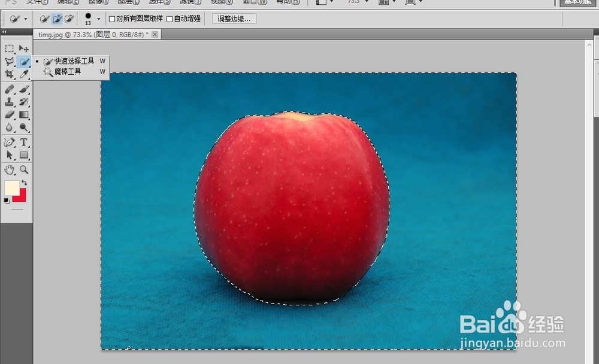Select the History Brush tool
The height and width of the screenshot is (364, 599).
(24, 102)
